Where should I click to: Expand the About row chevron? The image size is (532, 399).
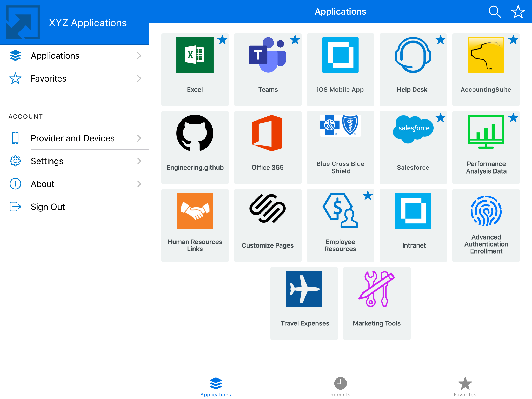[139, 184]
